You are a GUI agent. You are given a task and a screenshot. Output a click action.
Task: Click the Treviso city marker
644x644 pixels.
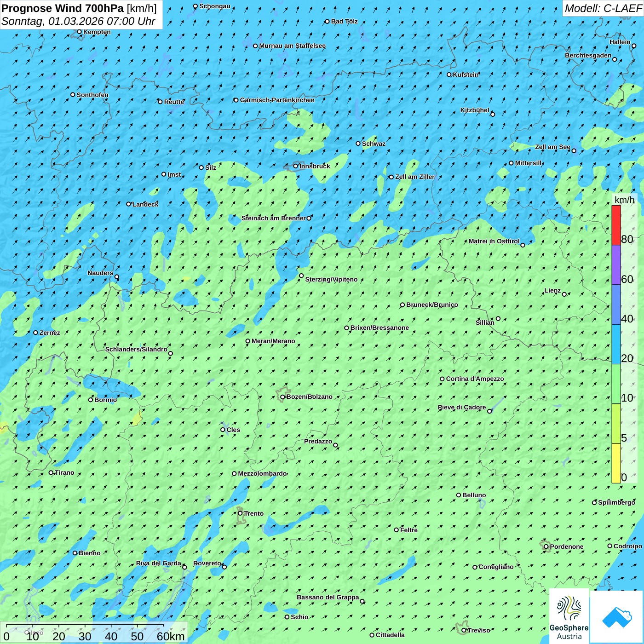464,630
